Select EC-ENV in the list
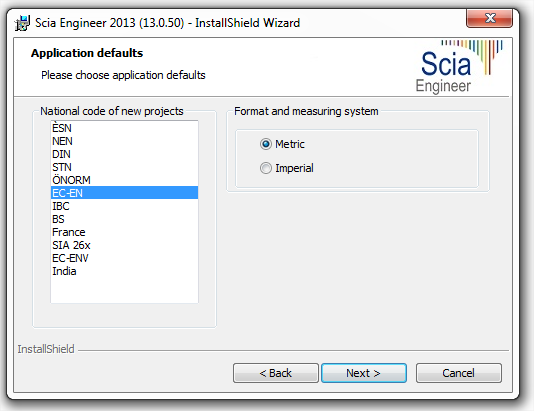This screenshot has width=534, height=411. pos(124,258)
